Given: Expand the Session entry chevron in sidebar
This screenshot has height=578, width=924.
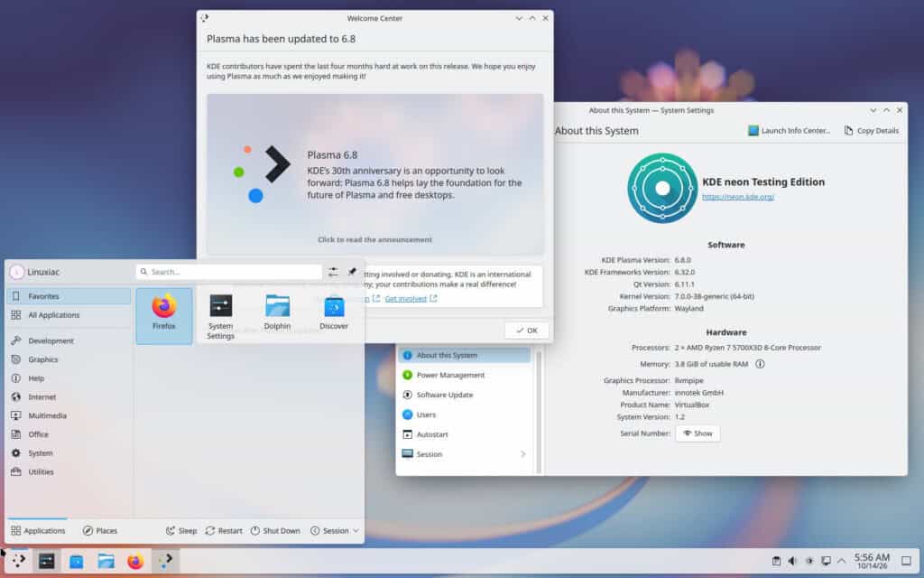Looking at the screenshot, I should (522, 454).
